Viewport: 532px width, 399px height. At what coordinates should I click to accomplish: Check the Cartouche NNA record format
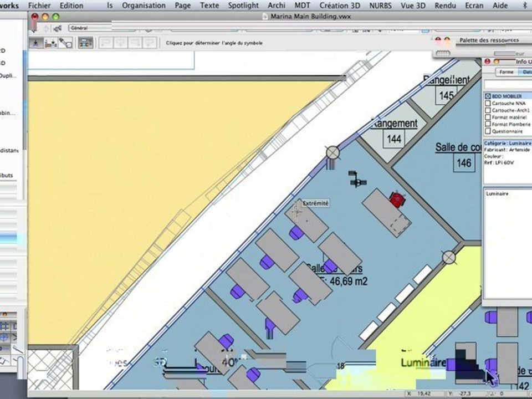[x=488, y=103]
